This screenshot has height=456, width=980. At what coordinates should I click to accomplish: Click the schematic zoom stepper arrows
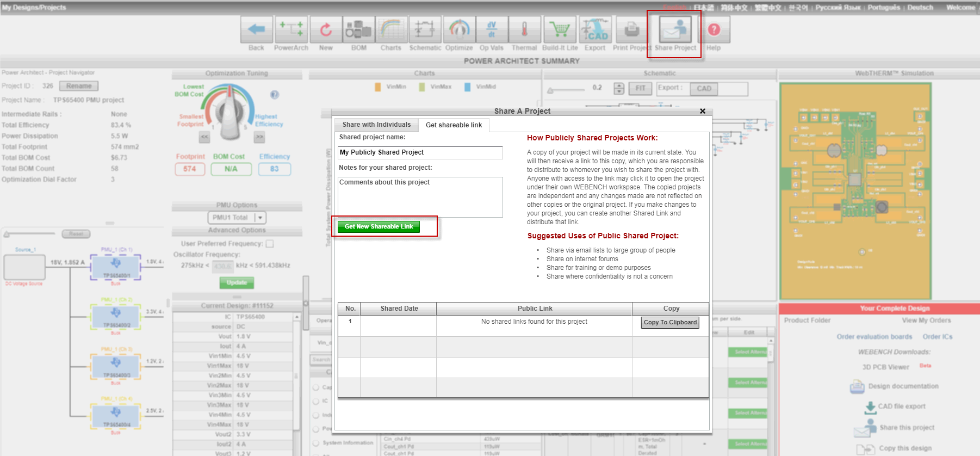(x=619, y=88)
